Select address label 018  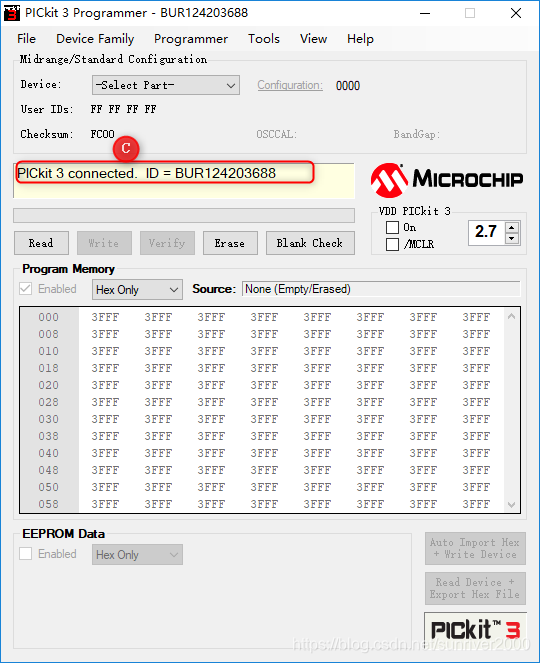(x=49, y=368)
